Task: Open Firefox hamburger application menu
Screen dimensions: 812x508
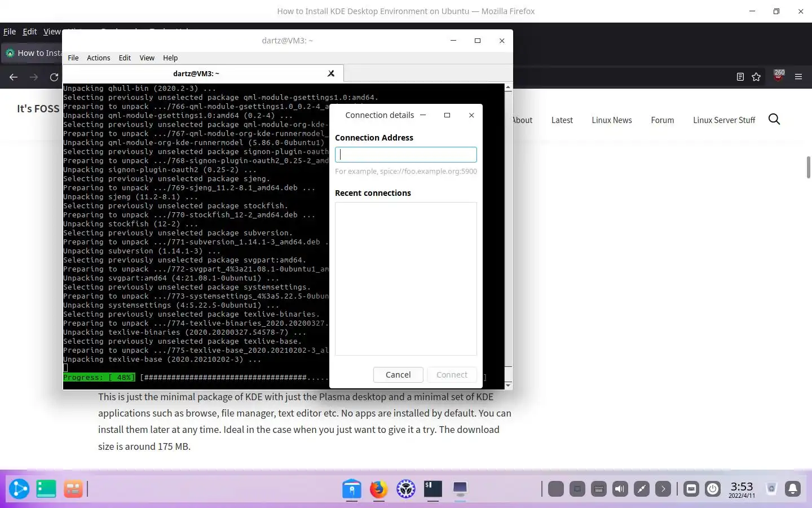Action: tap(798, 77)
